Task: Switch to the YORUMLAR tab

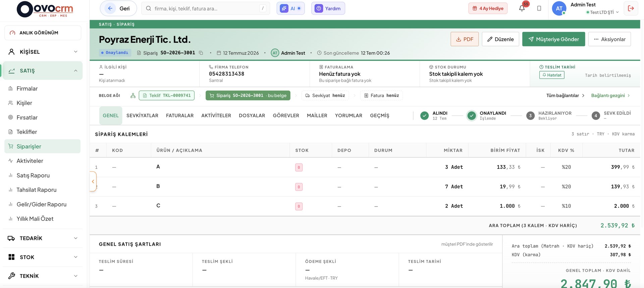Action: [348, 115]
